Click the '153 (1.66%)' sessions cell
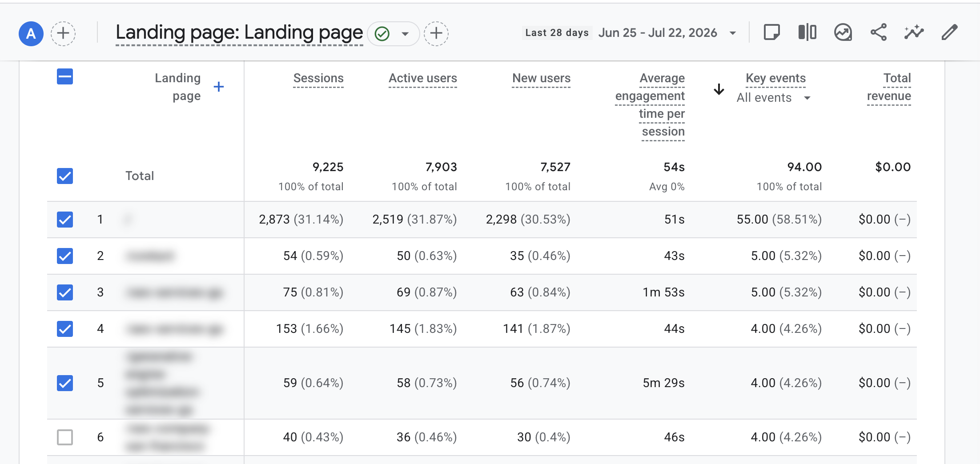The image size is (980, 464). coord(309,329)
